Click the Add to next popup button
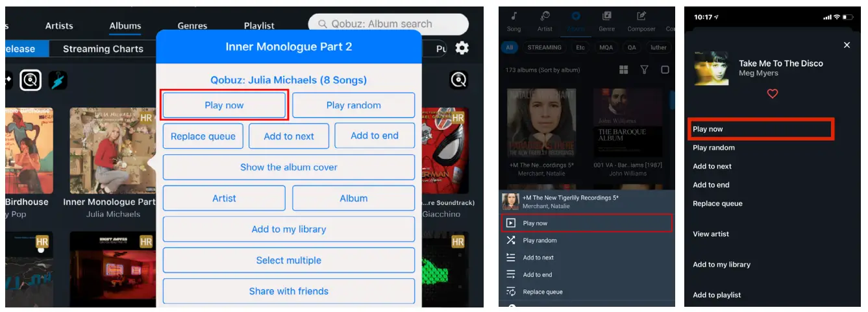Screen dimensions: 868x312 (289, 136)
